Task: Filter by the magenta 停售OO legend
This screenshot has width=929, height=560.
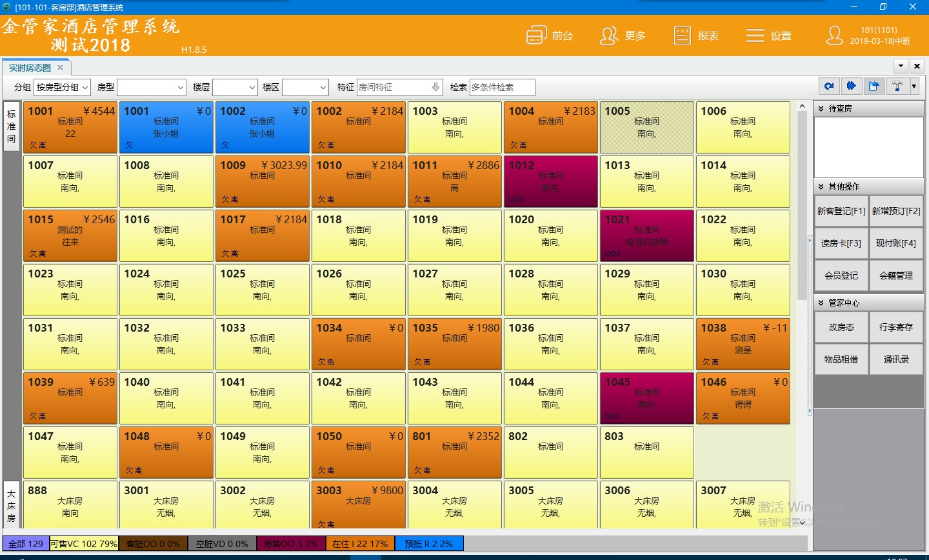Action: [292, 544]
